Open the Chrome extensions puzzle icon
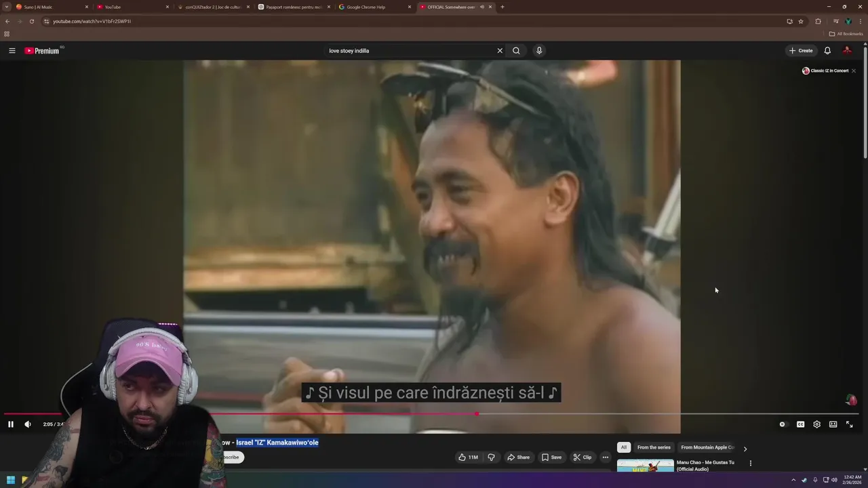Image resolution: width=868 pixels, height=488 pixels. [818, 21]
